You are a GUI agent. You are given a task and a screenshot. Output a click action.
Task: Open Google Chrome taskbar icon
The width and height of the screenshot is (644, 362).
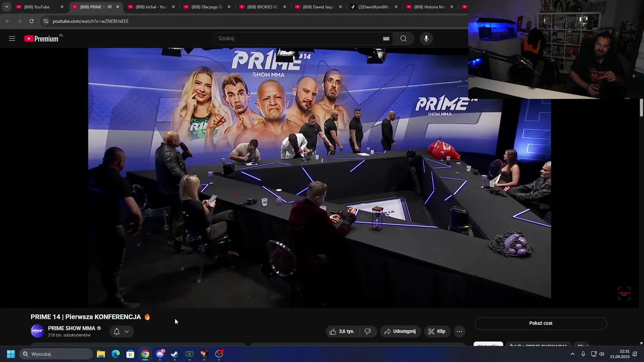(x=145, y=354)
